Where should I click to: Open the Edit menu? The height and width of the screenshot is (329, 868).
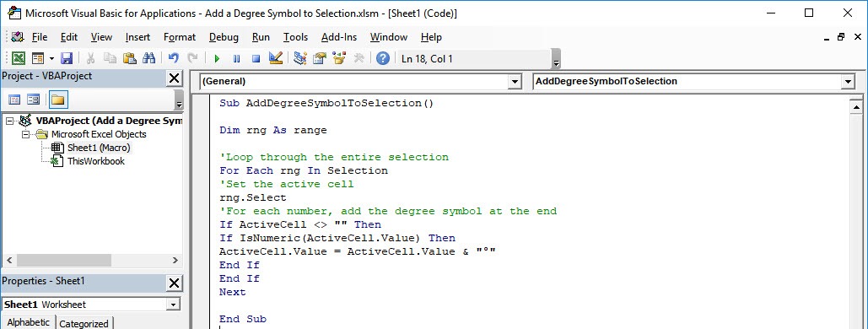coord(69,37)
